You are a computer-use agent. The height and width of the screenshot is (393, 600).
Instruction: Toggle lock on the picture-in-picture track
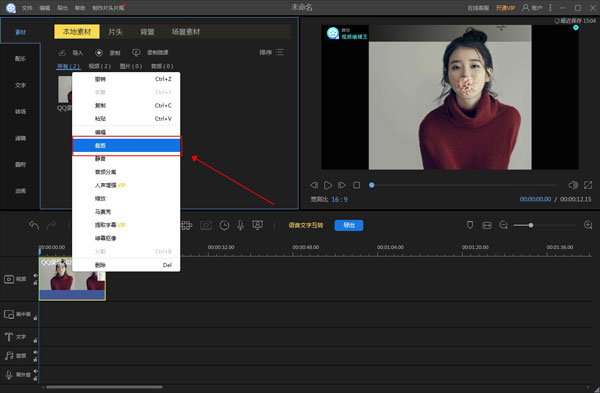tap(35, 318)
